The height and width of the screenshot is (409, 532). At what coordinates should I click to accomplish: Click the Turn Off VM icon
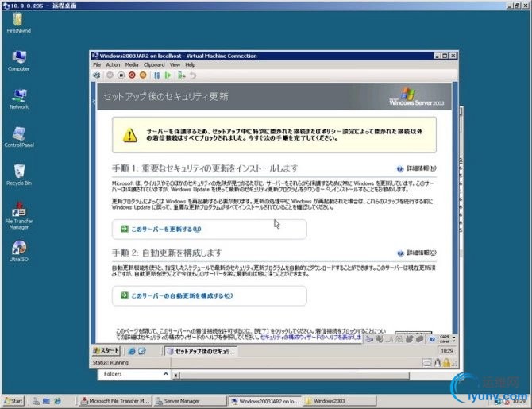click(121, 75)
